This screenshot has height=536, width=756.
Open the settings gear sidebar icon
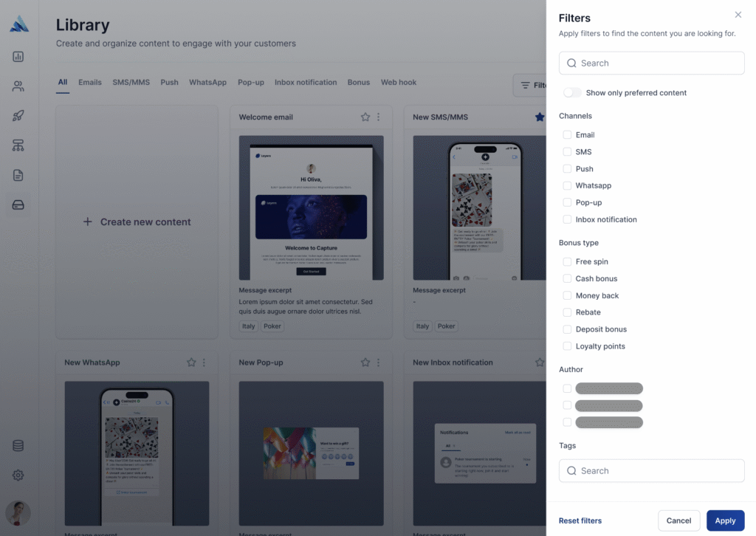[18, 475]
